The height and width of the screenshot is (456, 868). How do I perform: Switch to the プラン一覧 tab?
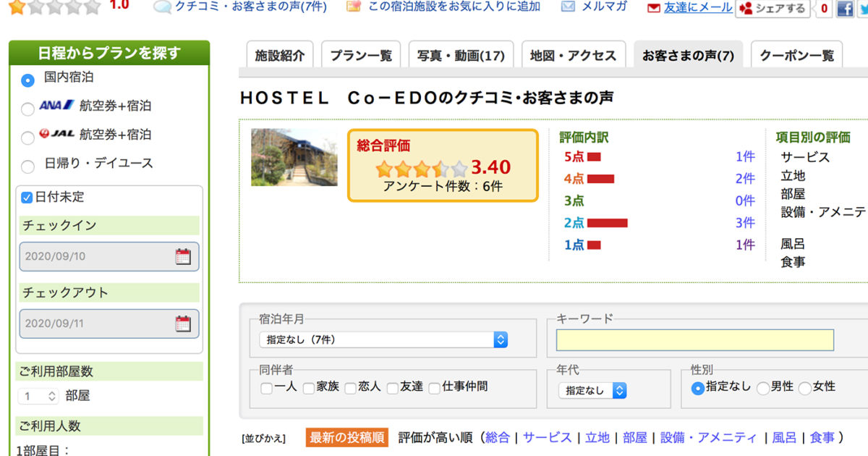tap(361, 55)
